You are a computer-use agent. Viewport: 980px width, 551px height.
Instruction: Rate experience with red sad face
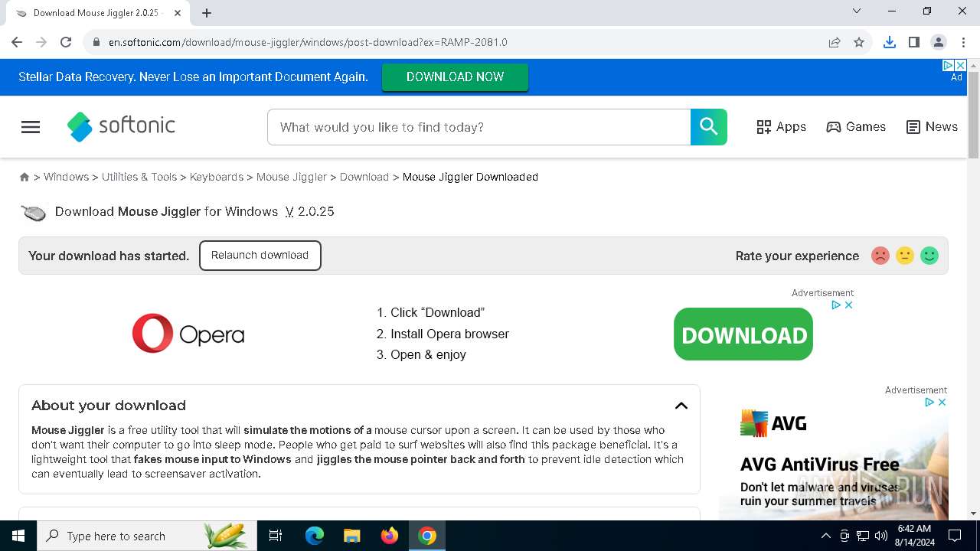point(880,256)
